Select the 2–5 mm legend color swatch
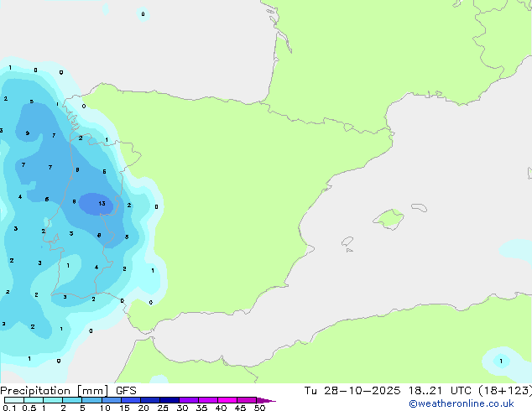The height and width of the screenshot is (411, 532). (72, 400)
